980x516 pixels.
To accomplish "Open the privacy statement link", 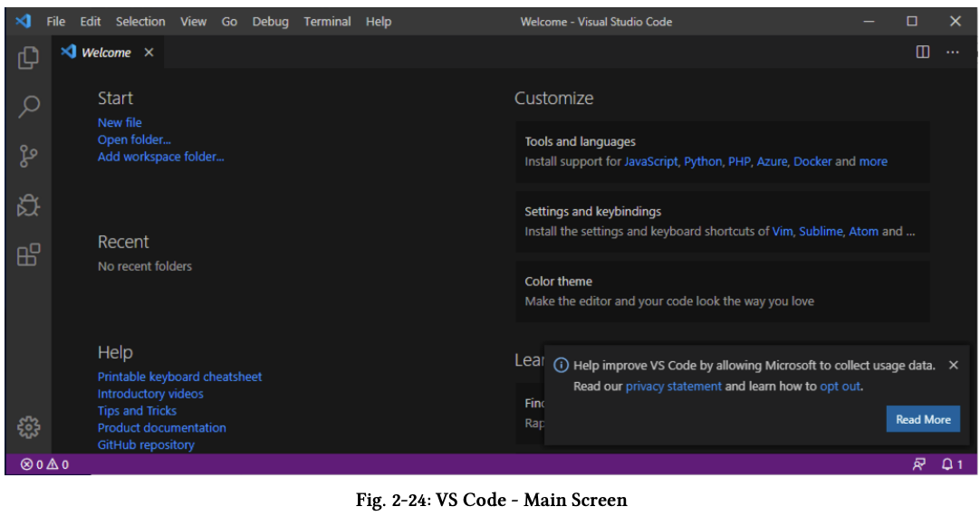I will (673, 386).
